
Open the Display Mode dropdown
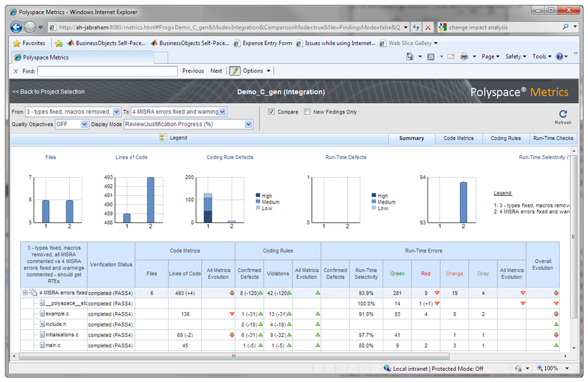coord(248,124)
